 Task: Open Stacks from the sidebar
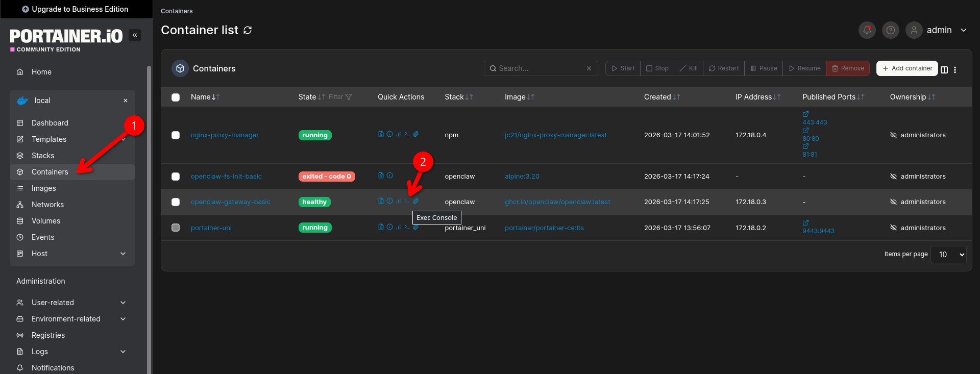(x=72, y=156)
